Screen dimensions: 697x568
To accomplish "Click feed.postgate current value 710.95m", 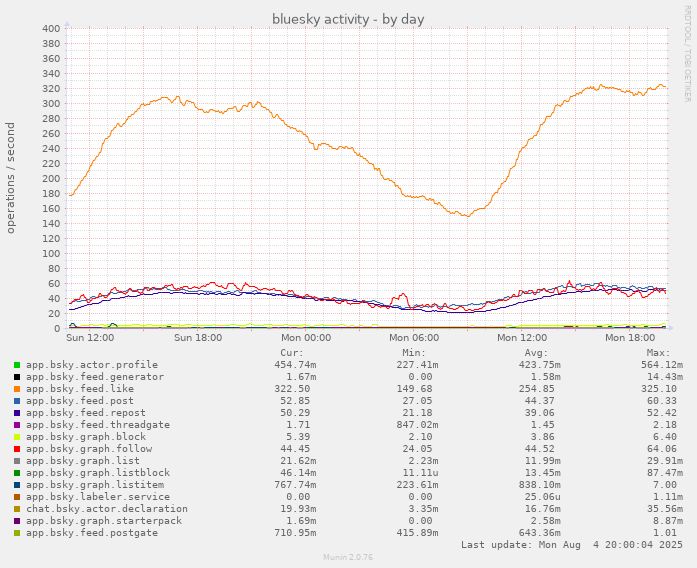I will click(295, 533).
